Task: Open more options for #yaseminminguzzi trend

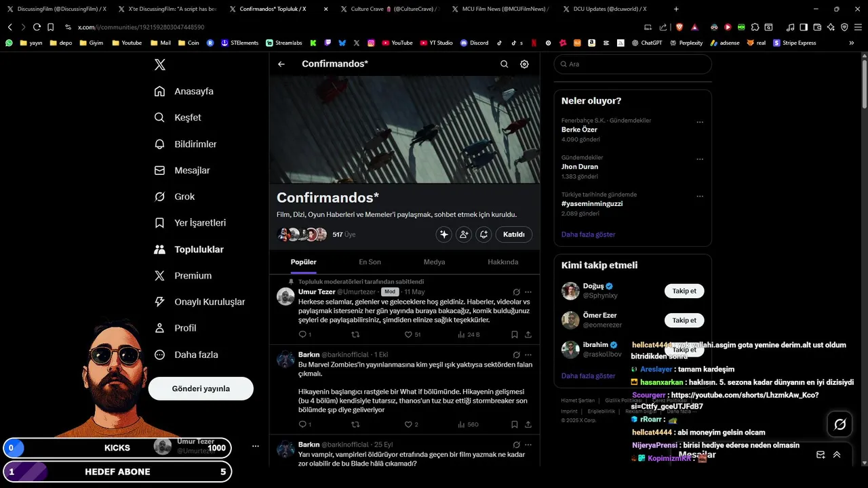Action: pos(700,197)
